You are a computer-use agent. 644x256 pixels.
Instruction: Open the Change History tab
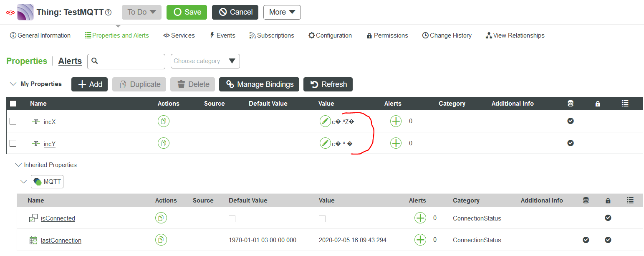tap(447, 35)
